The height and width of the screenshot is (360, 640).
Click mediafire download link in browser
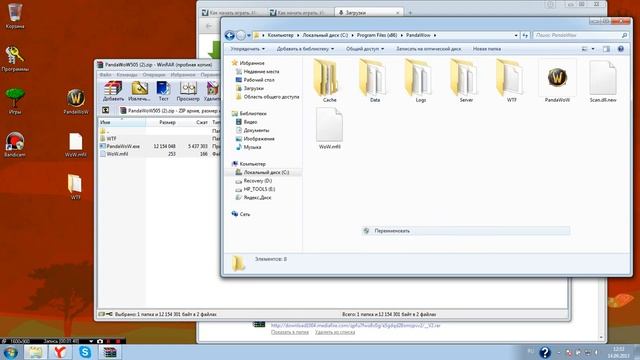click(x=356, y=325)
